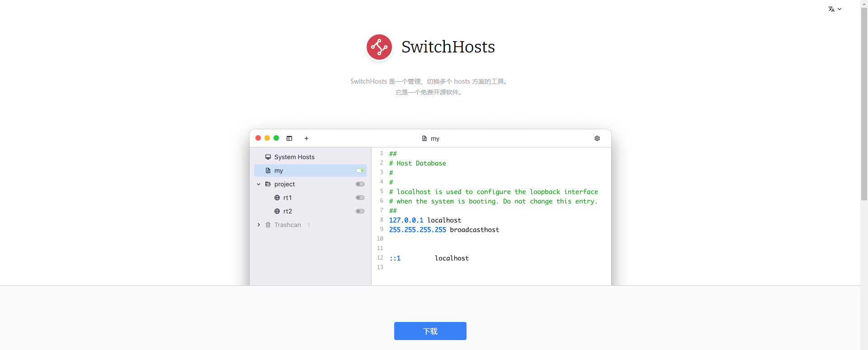Open settings with the gear icon
The image size is (868, 350).
pyautogui.click(x=597, y=138)
